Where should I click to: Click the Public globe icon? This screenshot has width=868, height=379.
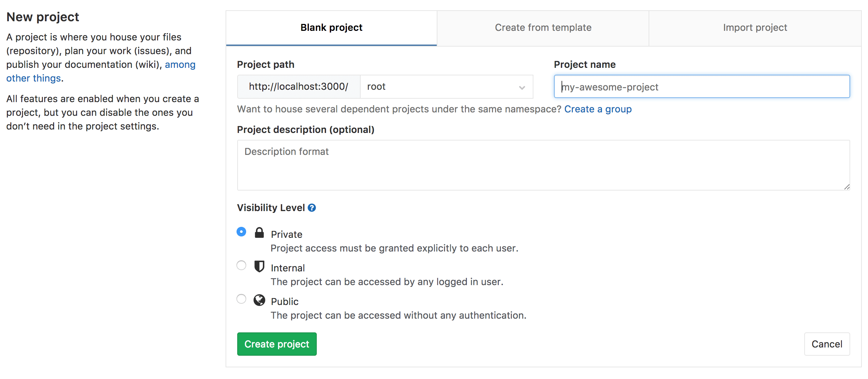point(258,301)
